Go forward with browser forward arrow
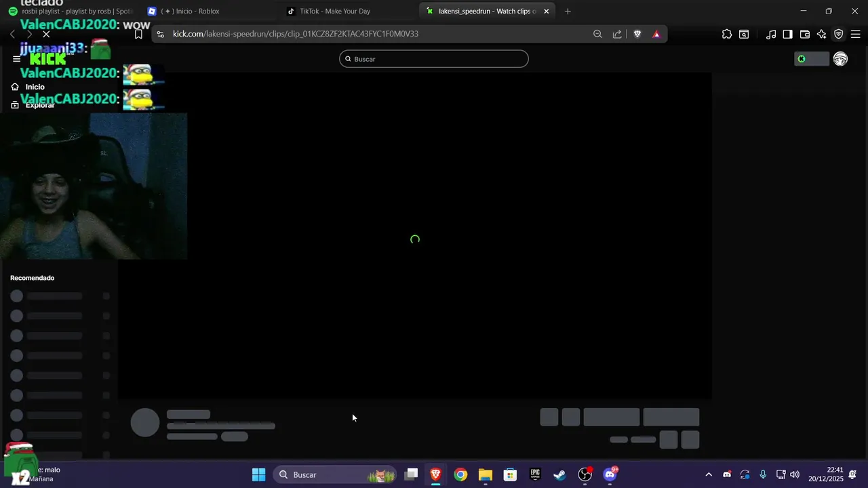868x488 pixels. coord(28,34)
